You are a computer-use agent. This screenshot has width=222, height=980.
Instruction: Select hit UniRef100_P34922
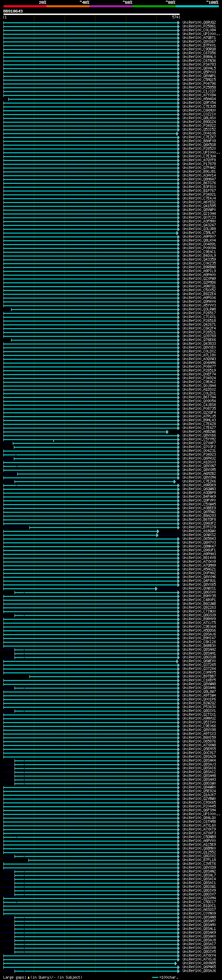pyautogui.click(x=199, y=125)
